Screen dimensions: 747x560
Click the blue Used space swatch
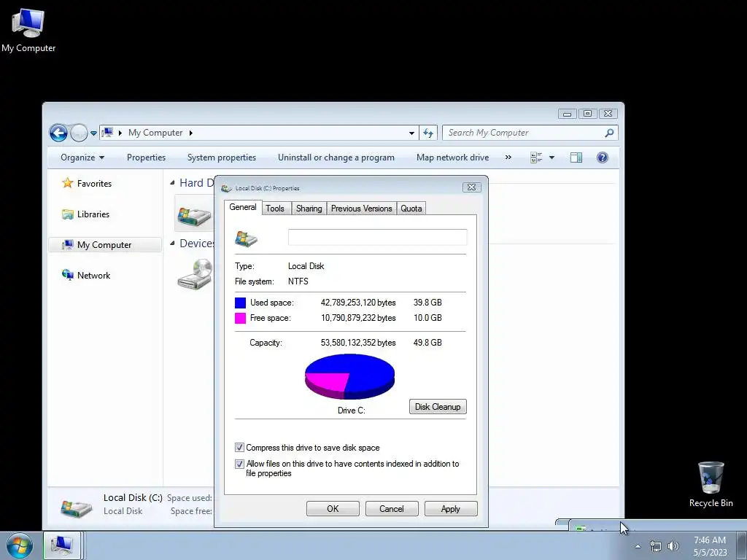click(x=241, y=303)
